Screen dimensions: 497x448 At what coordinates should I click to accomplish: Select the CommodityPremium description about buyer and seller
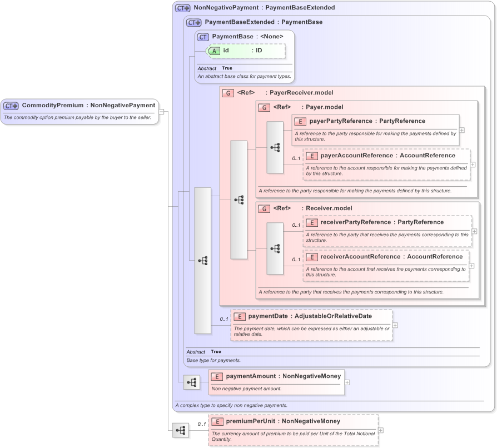[77, 117]
